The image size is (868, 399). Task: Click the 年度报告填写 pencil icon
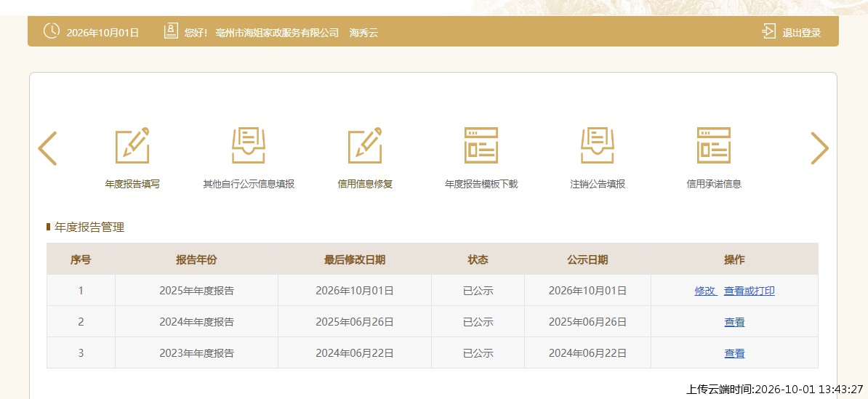pyautogui.click(x=132, y=145)
